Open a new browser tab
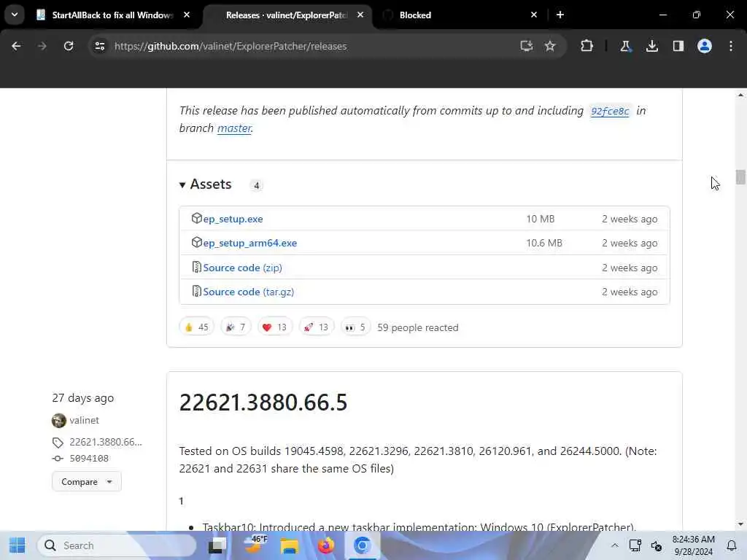747x560 pixels. (560, 15)
